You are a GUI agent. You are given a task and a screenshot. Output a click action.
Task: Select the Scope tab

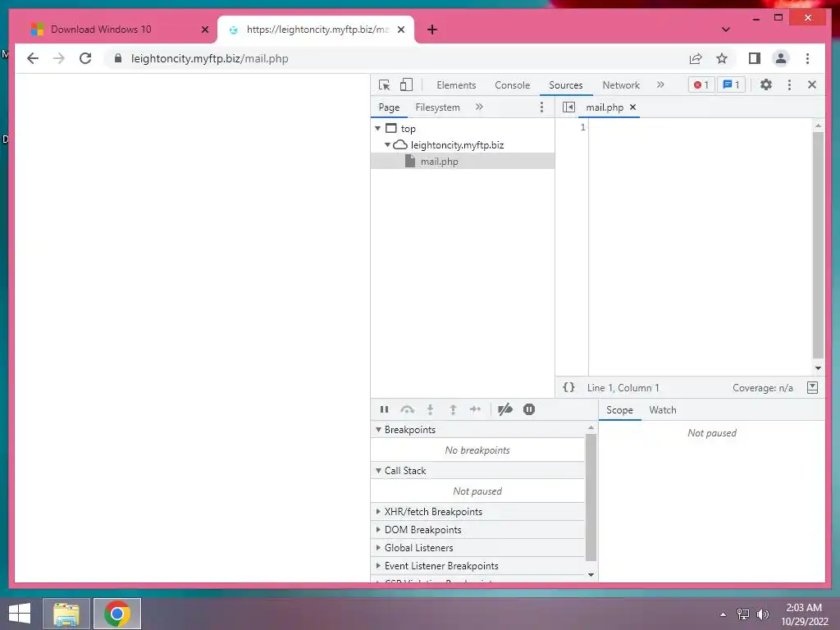point(619,410)
